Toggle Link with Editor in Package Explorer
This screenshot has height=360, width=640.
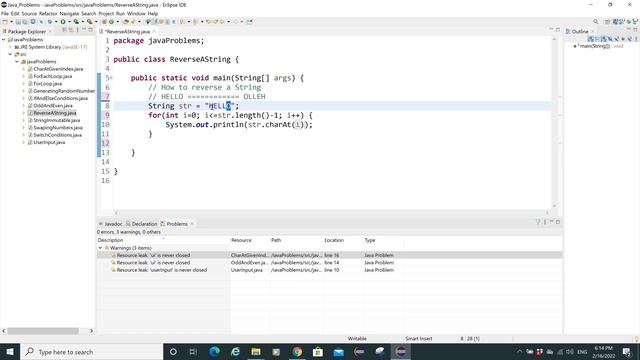pyautogui.click(x=71, y=30)
